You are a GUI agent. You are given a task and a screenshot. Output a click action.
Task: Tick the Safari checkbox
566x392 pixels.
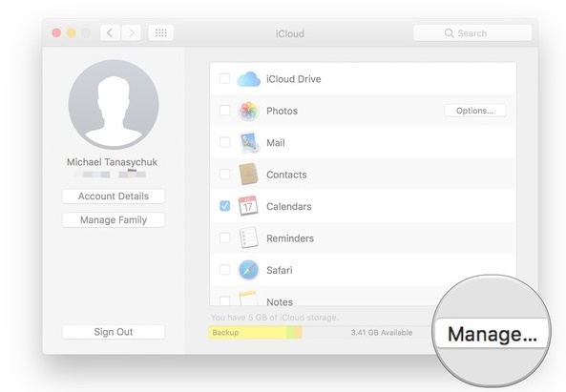[x=224, y=269]
